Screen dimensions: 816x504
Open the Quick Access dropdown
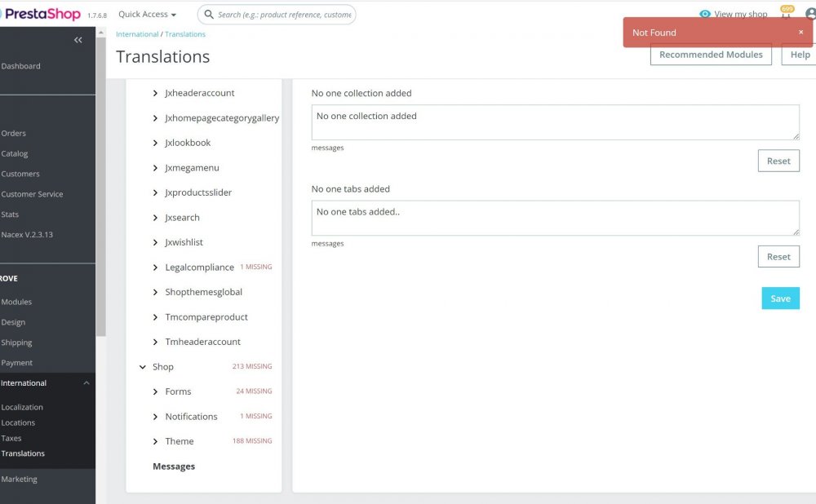[144, 14]
